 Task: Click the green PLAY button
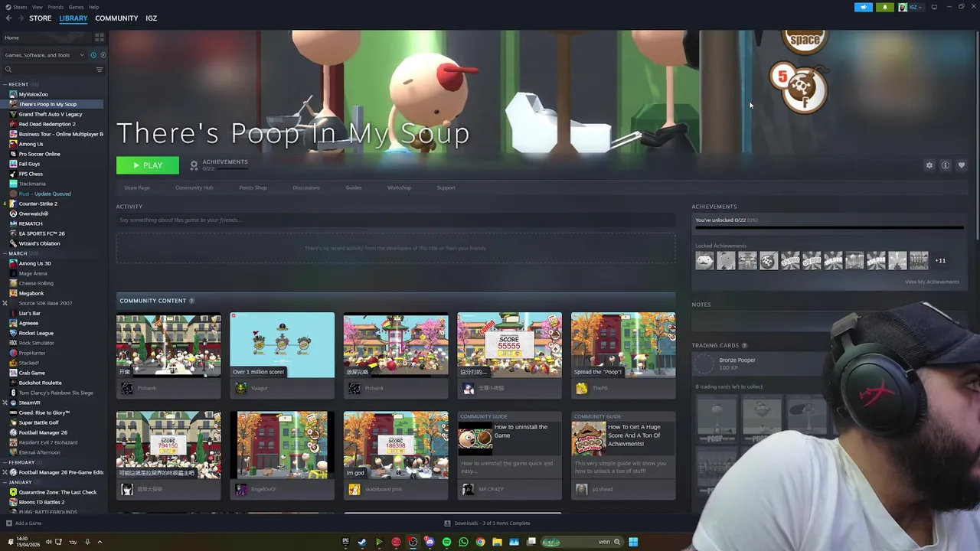click(147, 165)
